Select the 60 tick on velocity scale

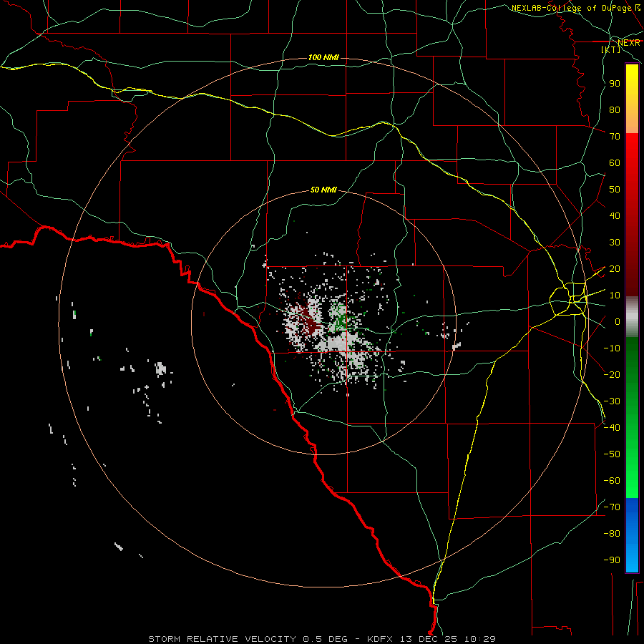click(615, 163)
